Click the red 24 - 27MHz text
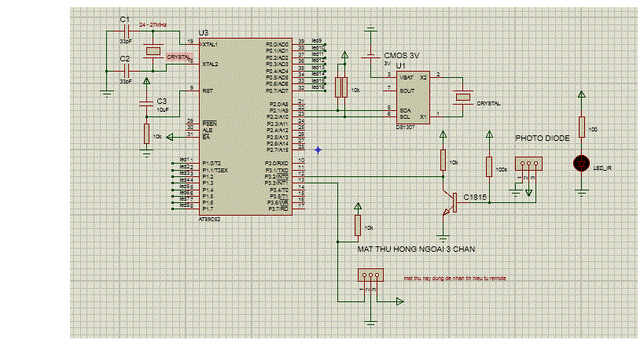Screen dimensions: 644x362 (153, 25)
